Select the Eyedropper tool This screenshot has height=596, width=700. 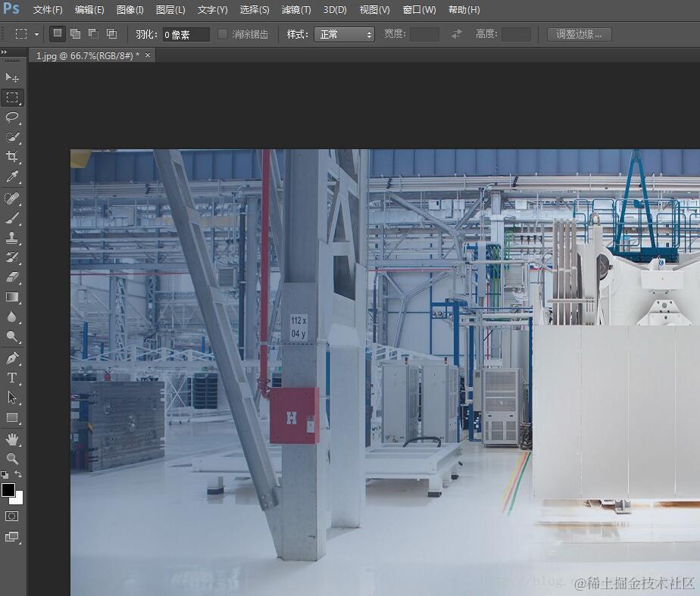click(12, 176)
